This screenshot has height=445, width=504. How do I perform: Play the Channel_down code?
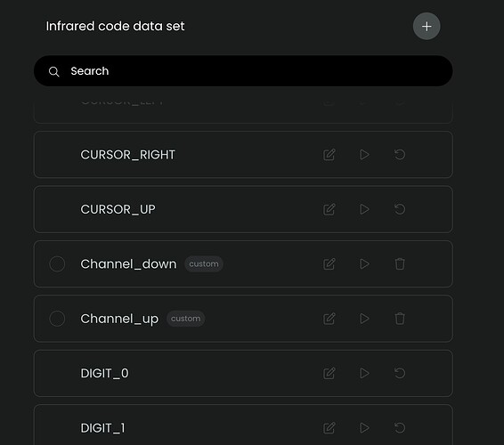point(364,263)
